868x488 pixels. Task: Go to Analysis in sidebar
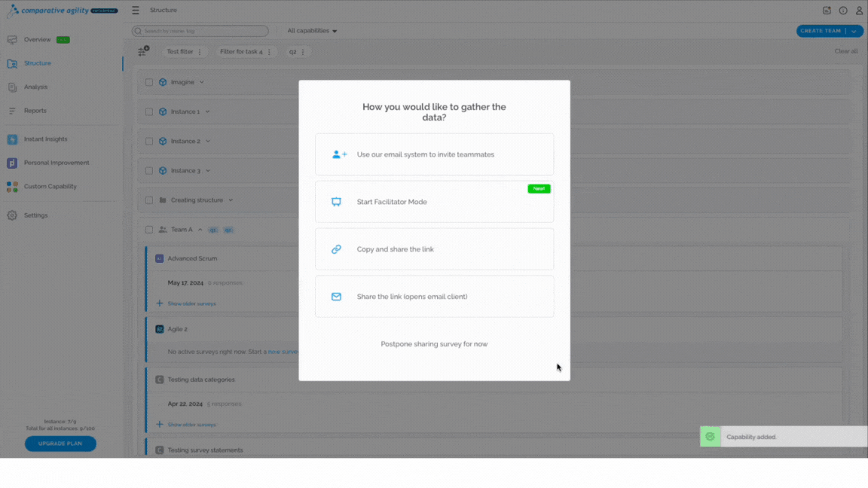point(35,87)
